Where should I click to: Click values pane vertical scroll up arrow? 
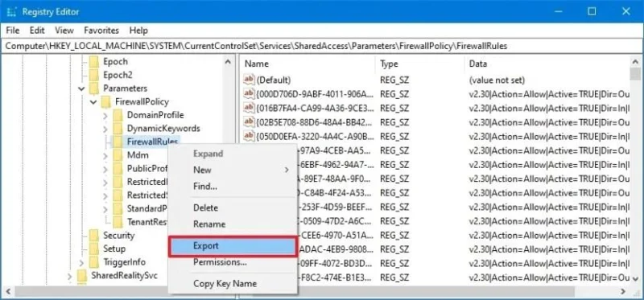pos(636,62)
